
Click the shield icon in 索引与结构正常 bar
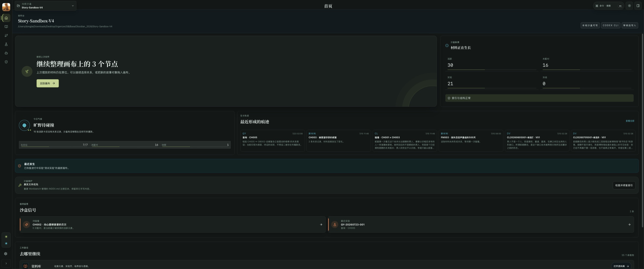pyautogui.click(x=449, y=98)
